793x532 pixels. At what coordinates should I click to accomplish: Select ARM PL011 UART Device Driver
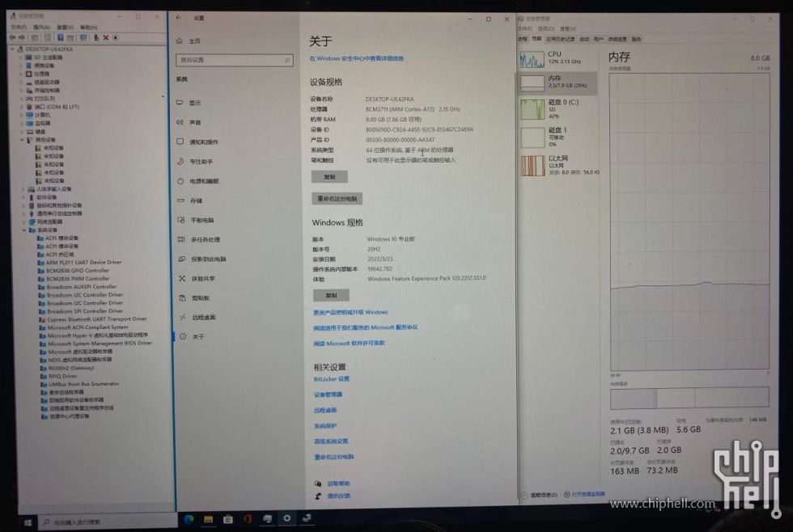83,263
